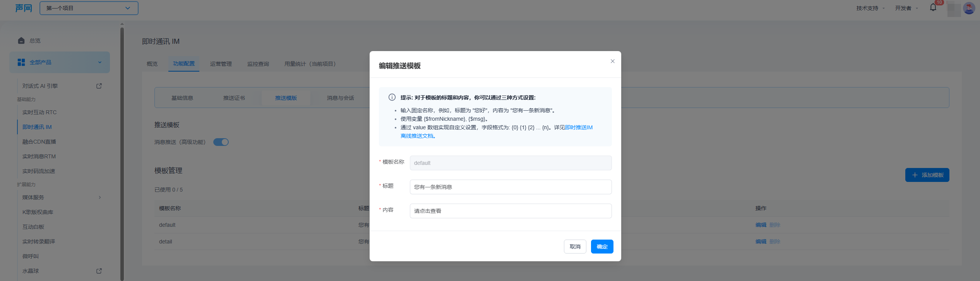This screenshot has width=980, height=281.
Task: Switch to the 监控查询 tab
Action: (258, 64)
